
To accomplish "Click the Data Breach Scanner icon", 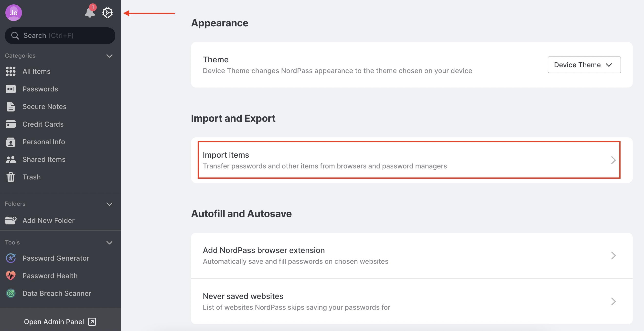I will pyautogui.click(x=11, y=293).
